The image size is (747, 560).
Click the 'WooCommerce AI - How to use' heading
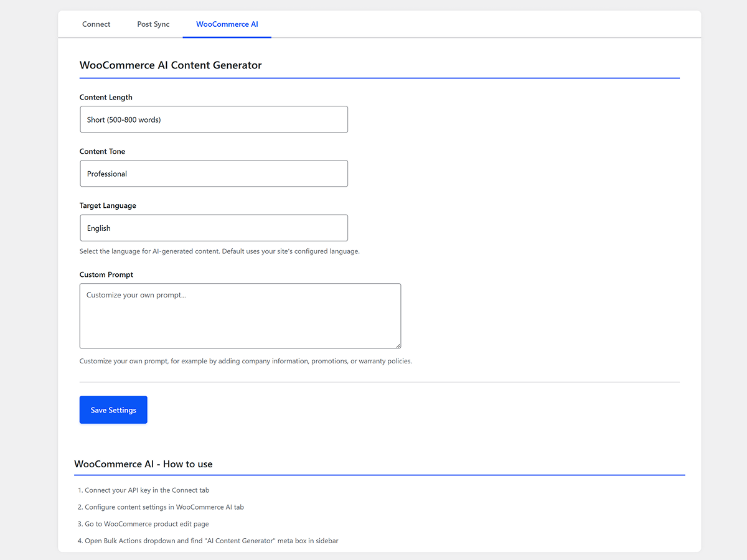click(143, 464)
